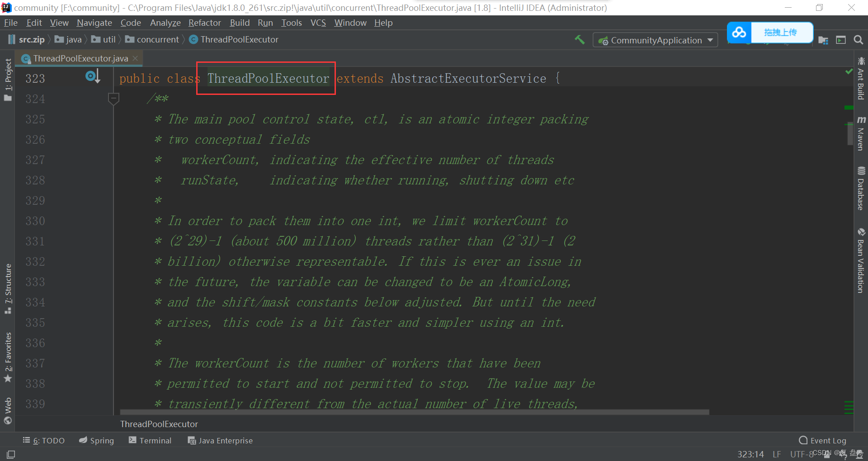Click the green inspection checkmark in editor corner
The width and height of the screenshot is (868, 461).
(x=849, y=71)
